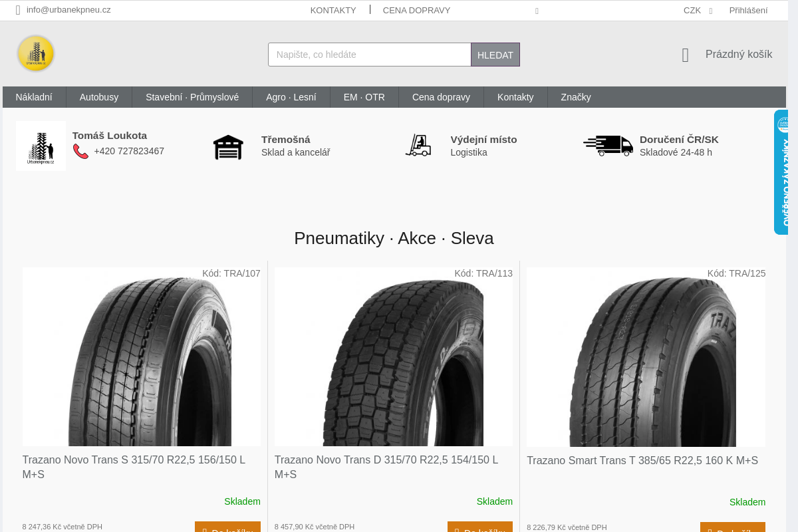This screenshot has height=532, width=798.
Task: Open the CZK currency dropdown
Action: click(x=698, y=10)
